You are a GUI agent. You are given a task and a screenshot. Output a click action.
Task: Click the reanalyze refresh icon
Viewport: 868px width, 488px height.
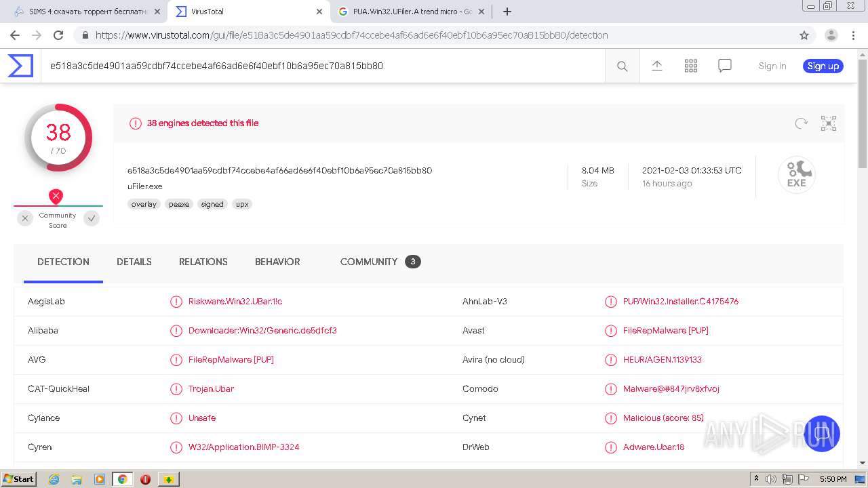pyautogui.click(x=801, y=123)
